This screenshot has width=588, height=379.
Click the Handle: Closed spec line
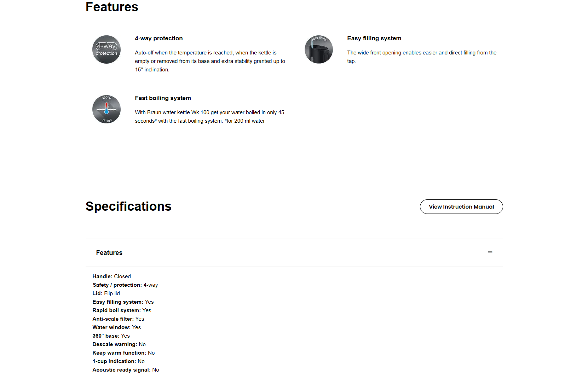click(112, 276)
